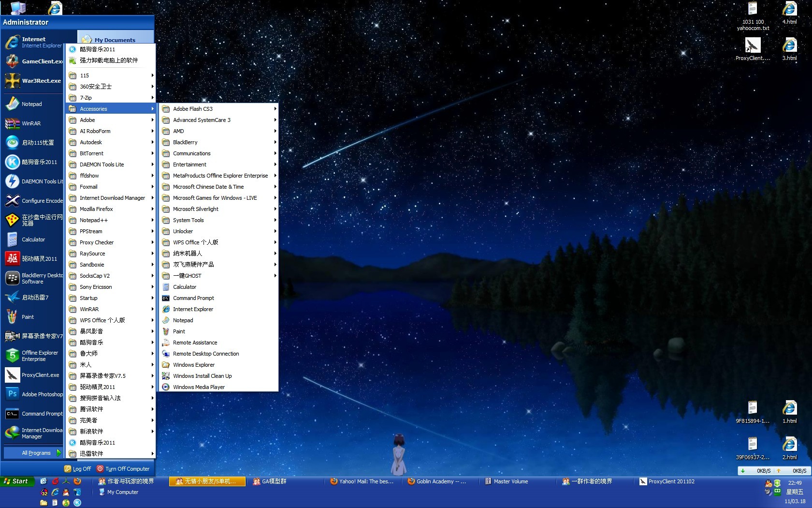Expand Mozilla Firefox program folder
The height and width of the screenshot is (508, 812).
coord(111,209)
